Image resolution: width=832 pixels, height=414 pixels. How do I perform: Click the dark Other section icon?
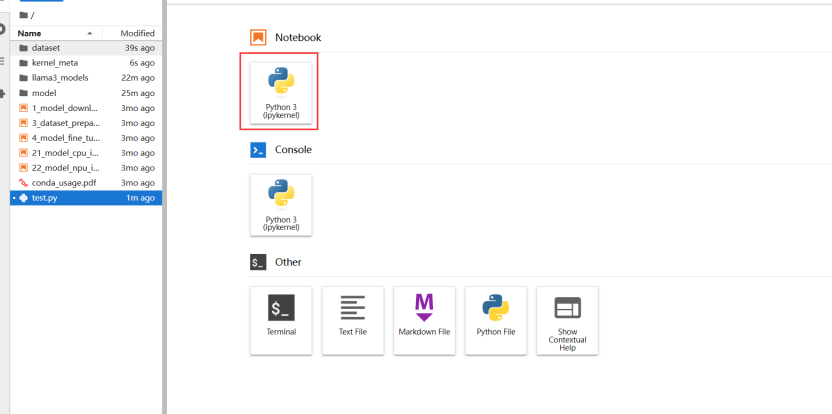tap(258, 262)
